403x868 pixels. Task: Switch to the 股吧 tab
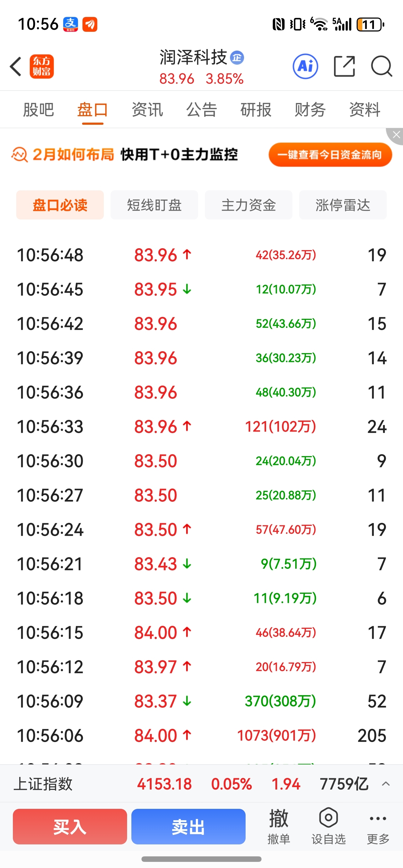tap(38, 110)
